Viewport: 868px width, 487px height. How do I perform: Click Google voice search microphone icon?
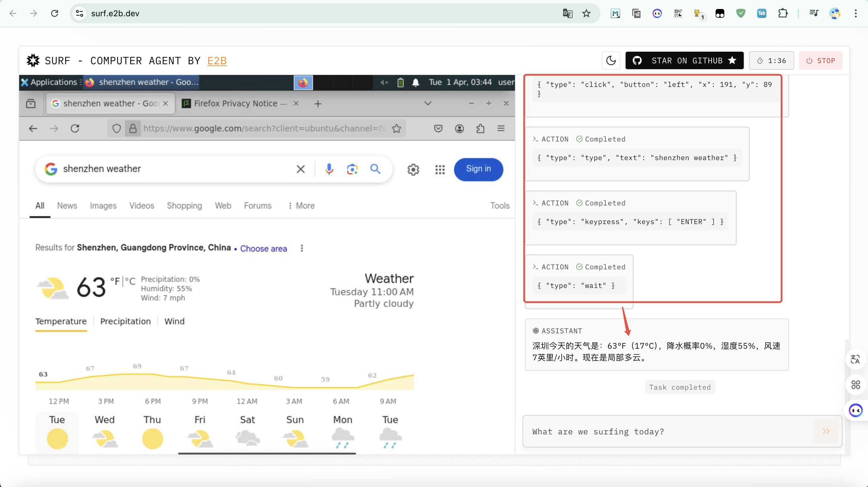(329, 169)
